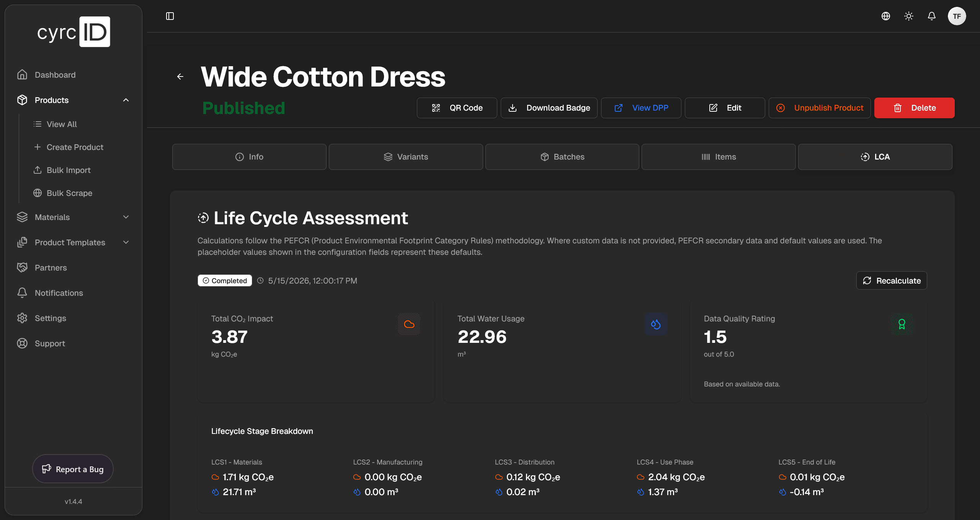Click 1.37 m³ use phase water value
This screenshot has height=520, width=980.
tap(663, 492)
